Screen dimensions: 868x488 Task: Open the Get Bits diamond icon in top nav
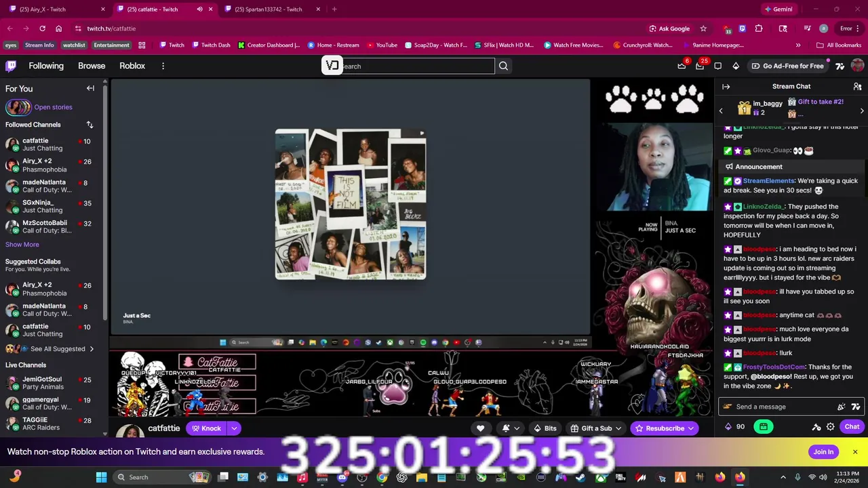(x=736, y=66)
